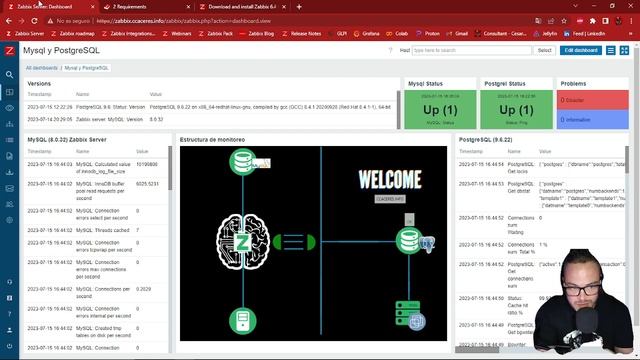Open the browser profile avatar
The height and width of the screenshot is (360, 640).
click(x=618, y=21)
